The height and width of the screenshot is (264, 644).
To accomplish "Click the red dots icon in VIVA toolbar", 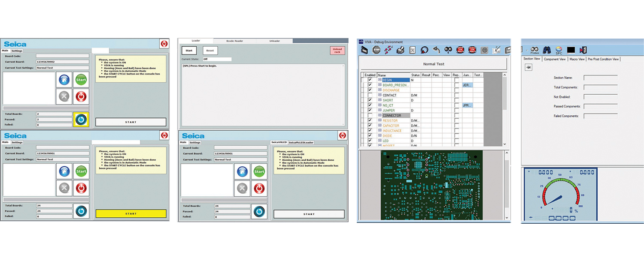I will point(388,50).
